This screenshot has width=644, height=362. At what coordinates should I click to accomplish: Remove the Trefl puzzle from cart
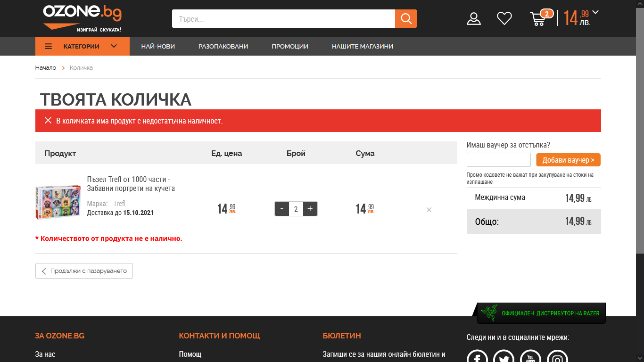429,210
